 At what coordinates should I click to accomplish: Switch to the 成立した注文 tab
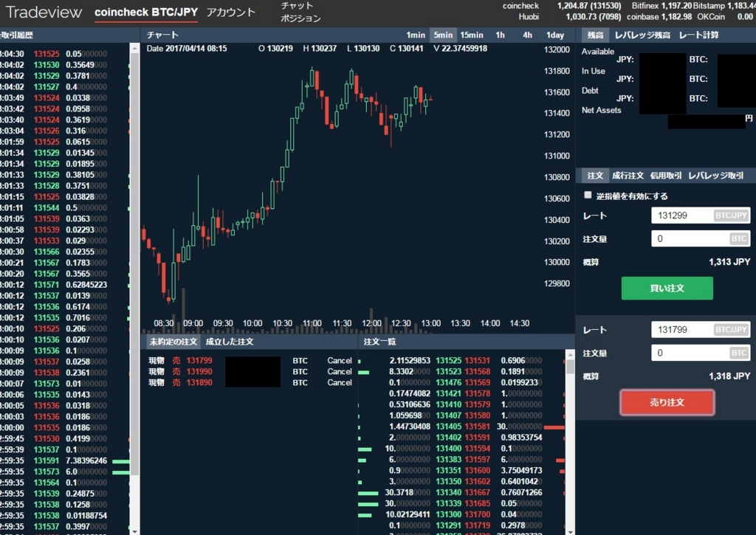click(230, 342)
